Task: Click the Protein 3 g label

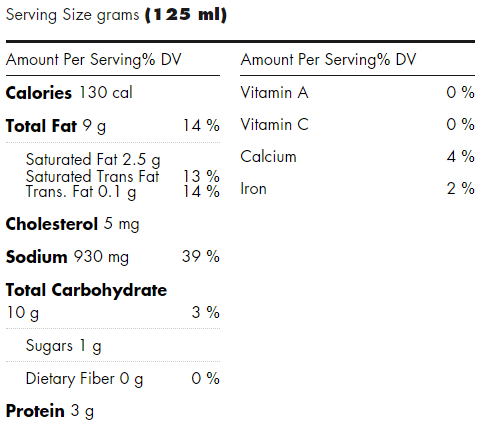Action: (50, 411)
